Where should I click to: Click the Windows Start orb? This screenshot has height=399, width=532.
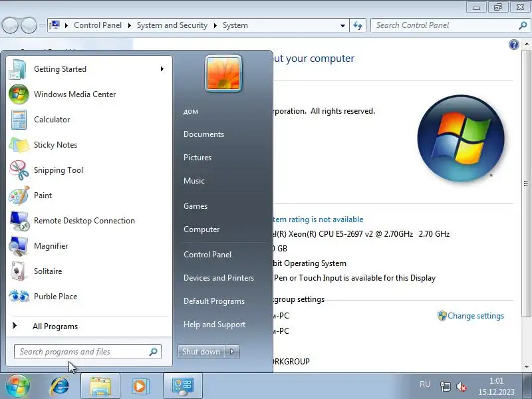coord(17,386)
